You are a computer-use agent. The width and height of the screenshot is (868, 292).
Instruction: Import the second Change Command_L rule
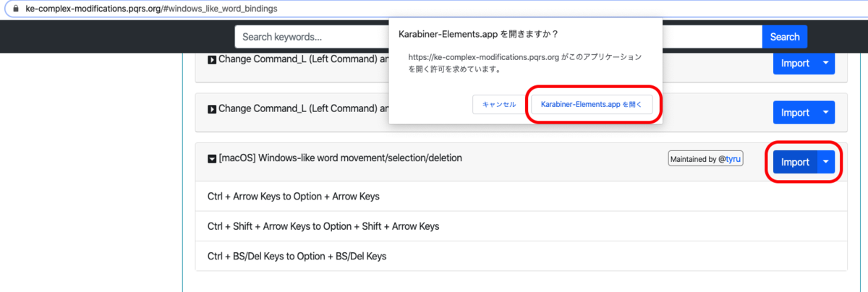click(x=795, y=112)
